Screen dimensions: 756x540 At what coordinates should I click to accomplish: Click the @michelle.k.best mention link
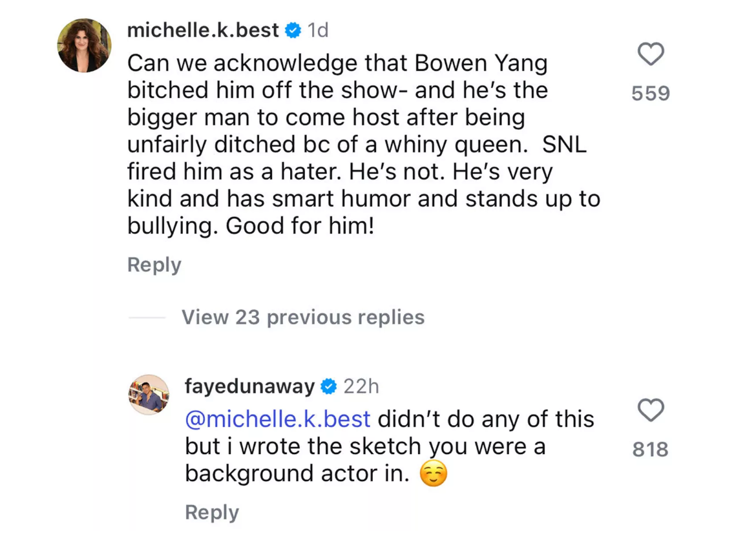pos(277,419)
